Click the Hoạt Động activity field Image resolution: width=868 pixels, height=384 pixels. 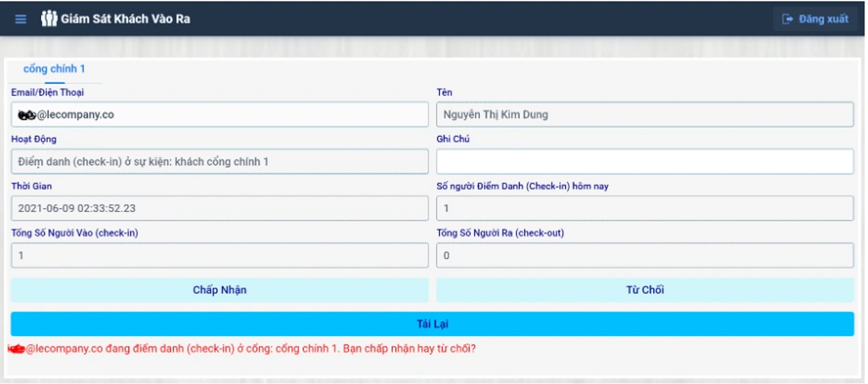click(x=219, y=162)
